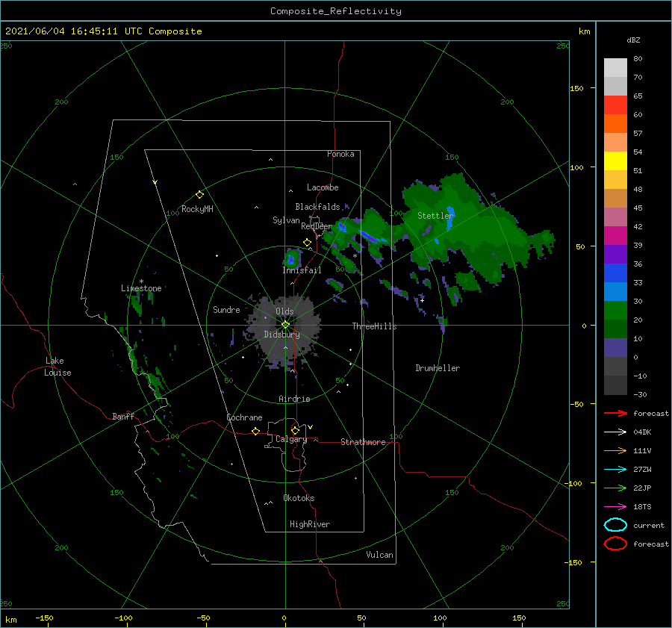
Task: Click the Olds label
Action: (x=284, y=311)
